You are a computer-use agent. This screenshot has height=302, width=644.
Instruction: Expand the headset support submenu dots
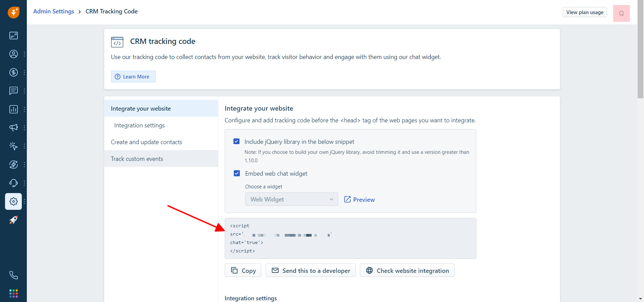click(24, 183)
